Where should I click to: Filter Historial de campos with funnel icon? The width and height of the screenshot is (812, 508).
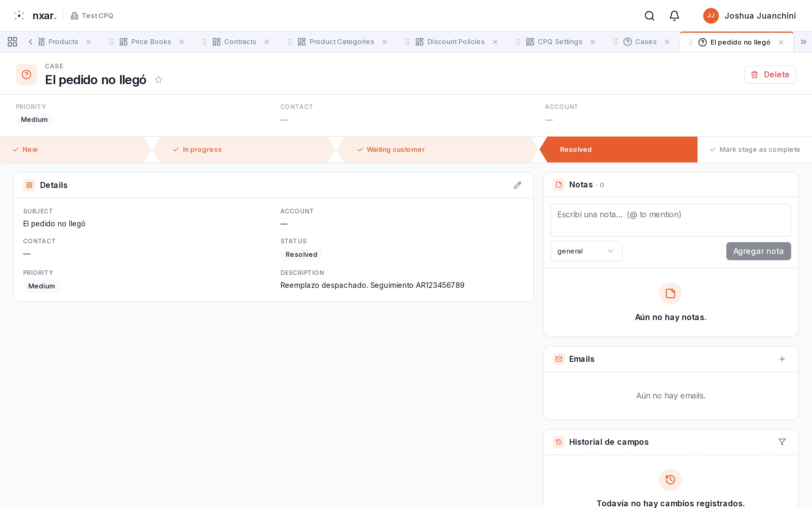(782, 442)
